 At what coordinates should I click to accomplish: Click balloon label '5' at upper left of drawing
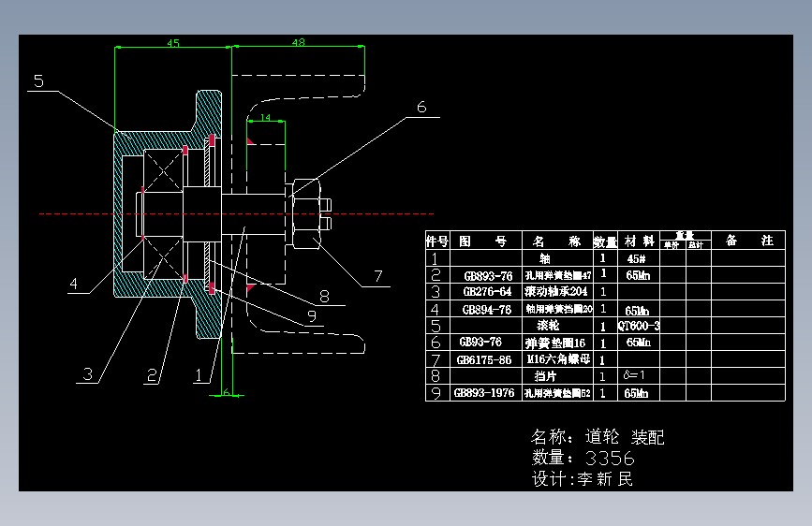tap(38, 80)
